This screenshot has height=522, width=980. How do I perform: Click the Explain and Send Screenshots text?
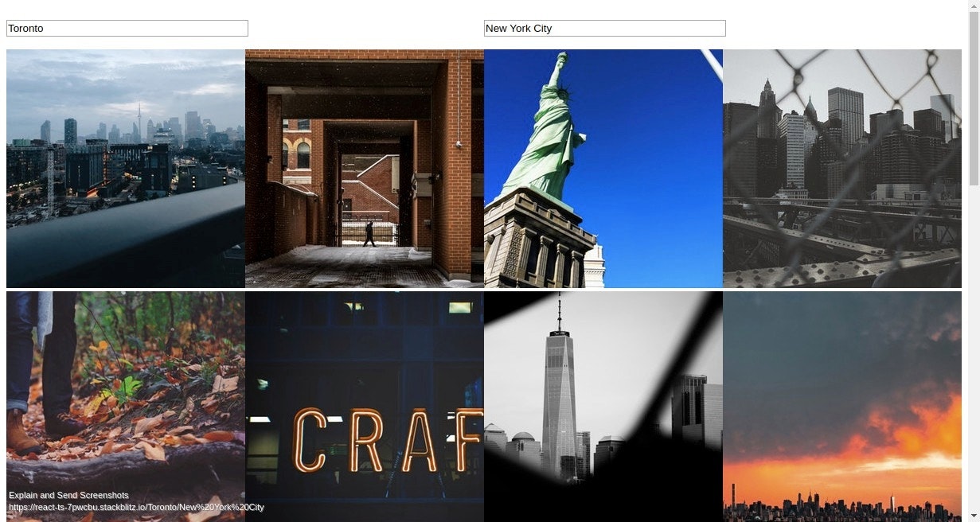(67, 495)
